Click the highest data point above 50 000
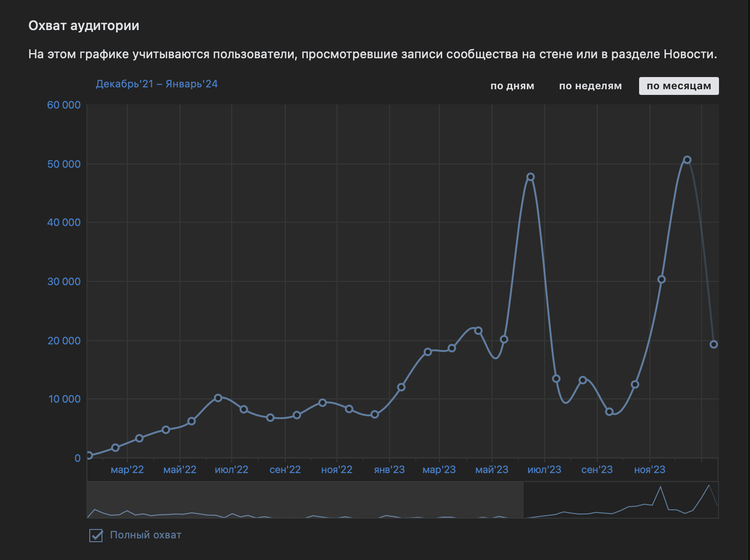Screen dimensions: 750x560 coord(687,160)
